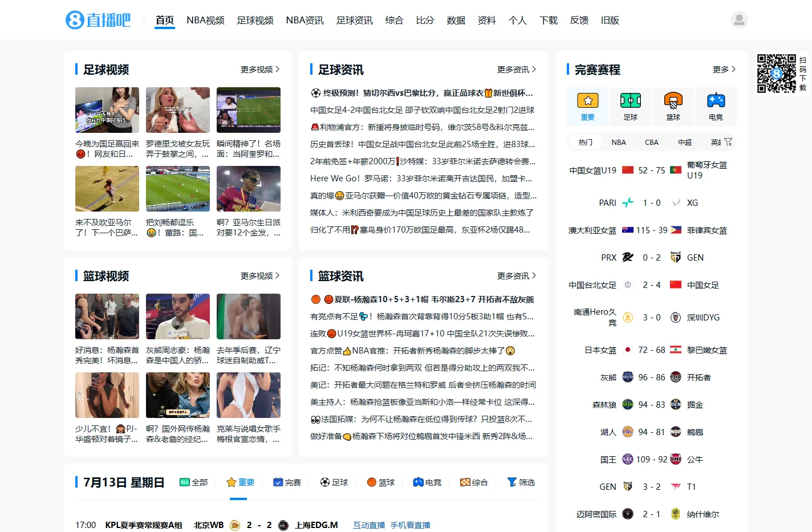The height and width of the screenshot is (532, 812).
Task: Select the 综合 checkered flag filter
Action: pyautogui.click(x=474, y=482)
